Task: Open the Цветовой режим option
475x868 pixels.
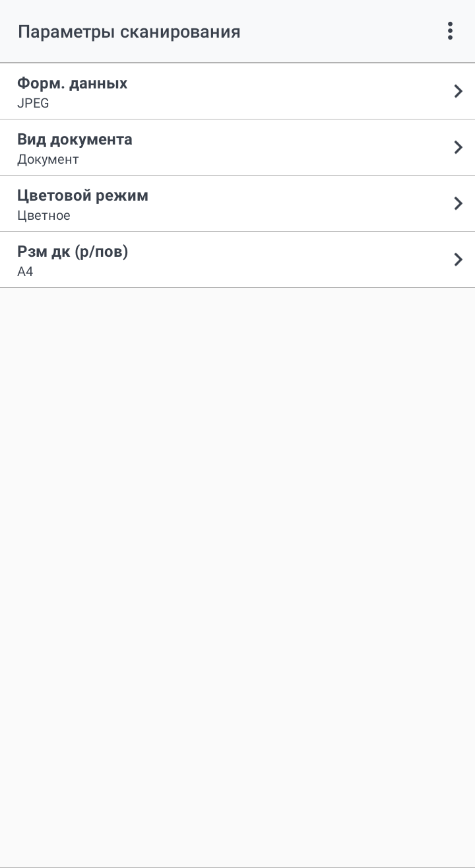Action: pos(82,196)
